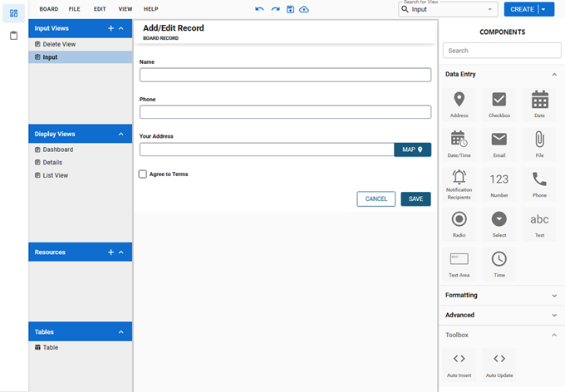Pick the Notification Recipients component
Image resolution: width=565 pixels, height=392 pixels.
(x=459, y=184)
